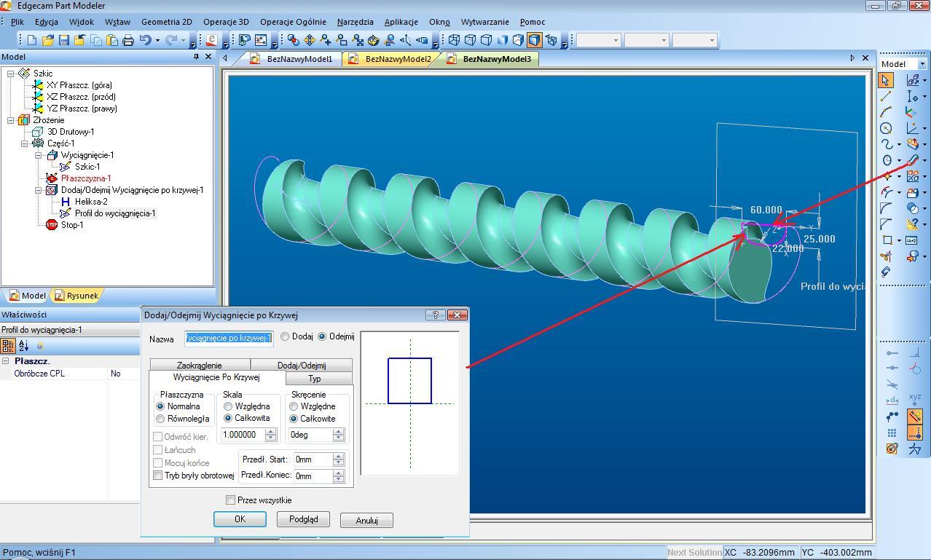Screen dimensions: 931x560
Task: Select the circle sketch tool
Action: (x=886, y=128)
